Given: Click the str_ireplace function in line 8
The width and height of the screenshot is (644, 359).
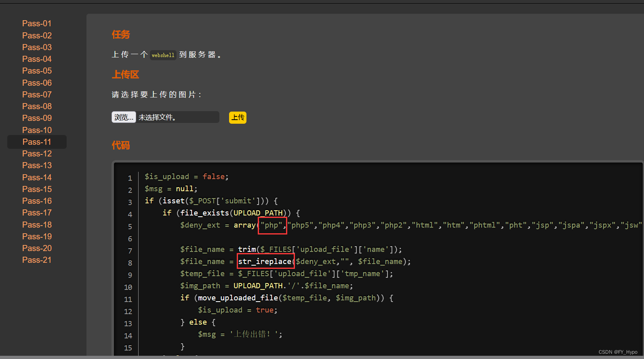Looking at the screenshot, I should click(x=265, y=262).
